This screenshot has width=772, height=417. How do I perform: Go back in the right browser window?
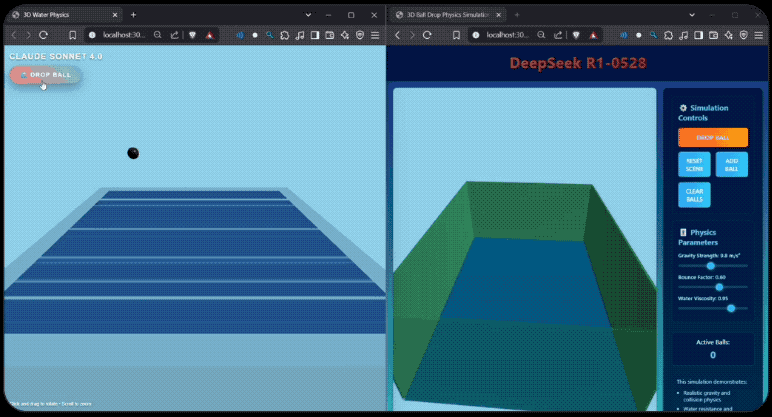398,35
